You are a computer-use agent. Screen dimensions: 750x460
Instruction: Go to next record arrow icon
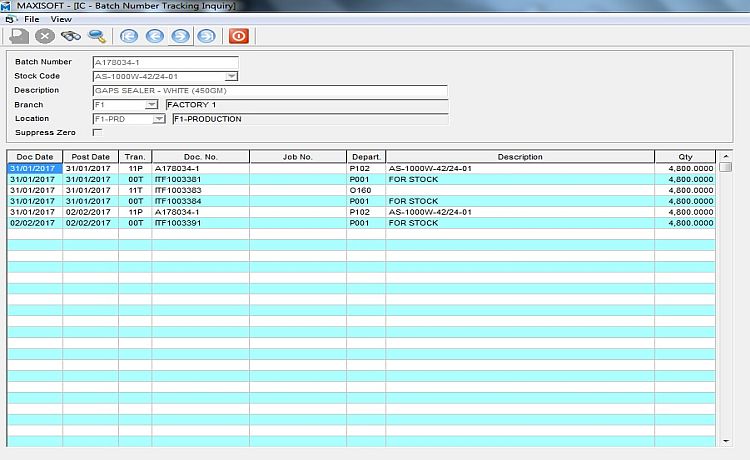[180, 36]
